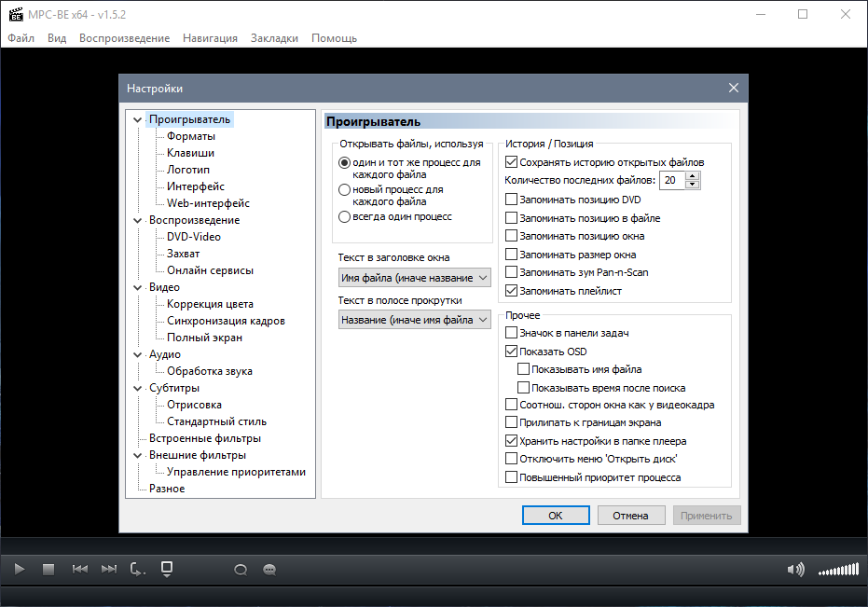
Task: Click the 'Отмена' button
Action: point(630,515)
